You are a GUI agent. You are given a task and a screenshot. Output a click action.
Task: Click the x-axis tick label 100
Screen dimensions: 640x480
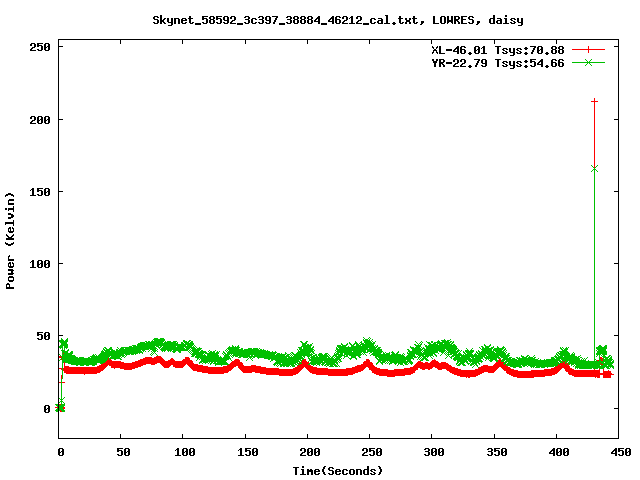coord(184,452)
